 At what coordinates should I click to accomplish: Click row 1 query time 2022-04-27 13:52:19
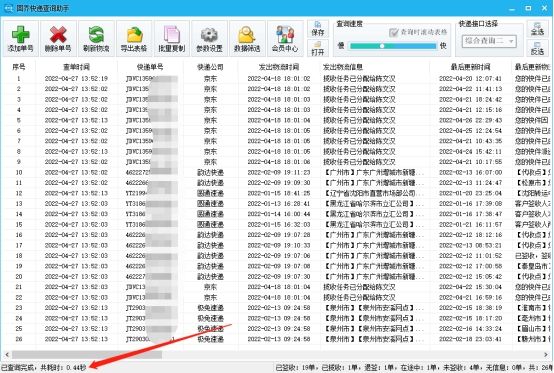pos(76,78)
